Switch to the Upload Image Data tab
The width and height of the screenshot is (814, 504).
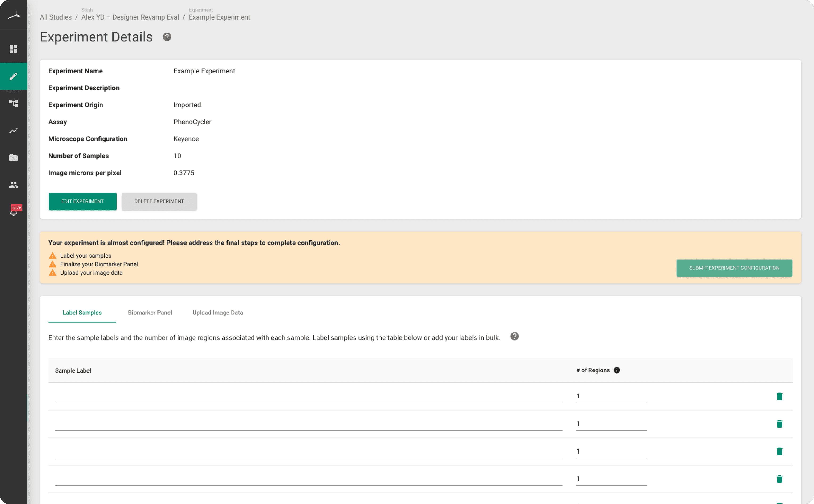pos(218,312)
